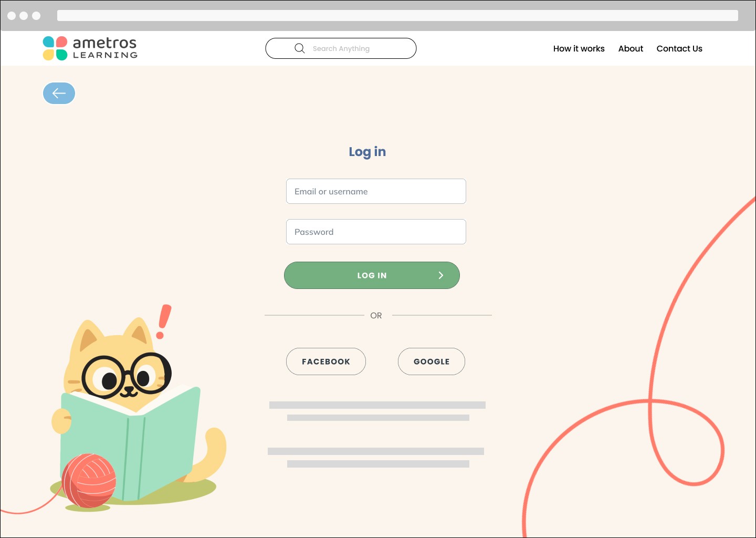Focus the Password field
The image size is (756, 538).
coord(376,232)
